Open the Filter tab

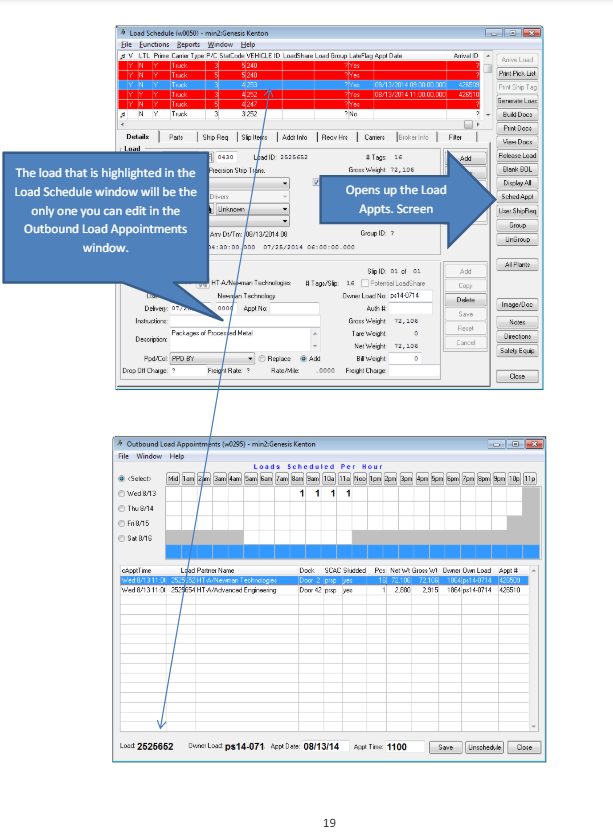click(455, 137)
